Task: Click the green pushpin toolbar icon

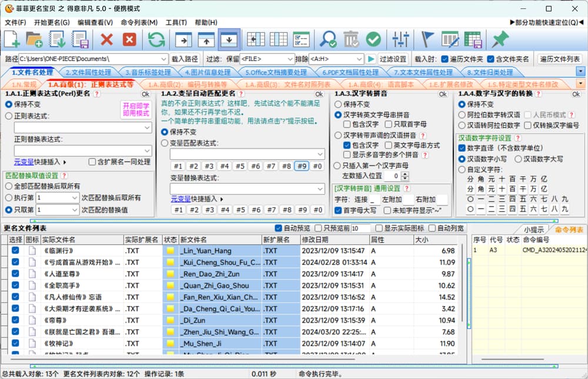Action: click(500, 39)
